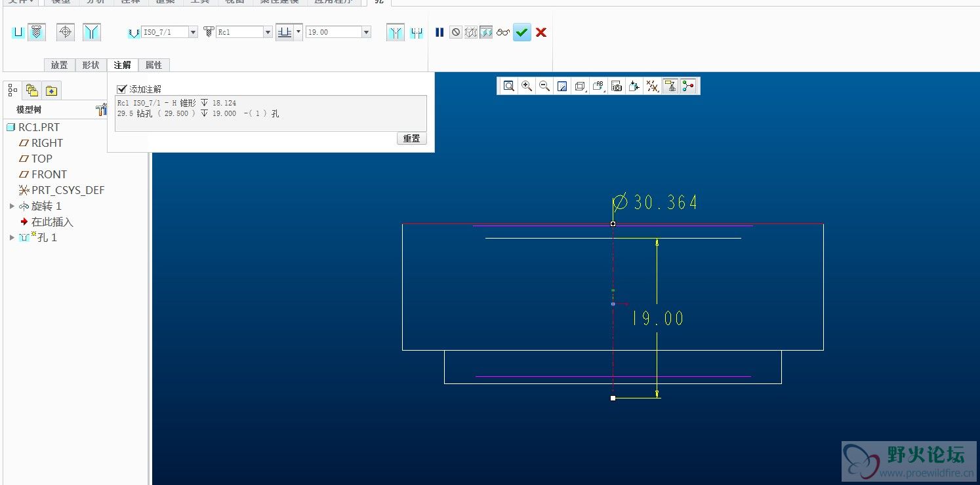Toggle the spin center icon
Screen dimensions: 980x485
[687, 86]
